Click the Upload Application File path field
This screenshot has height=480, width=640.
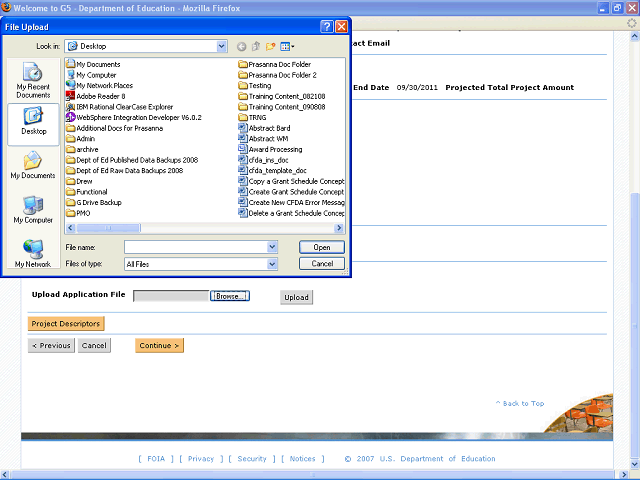[171, 296]
